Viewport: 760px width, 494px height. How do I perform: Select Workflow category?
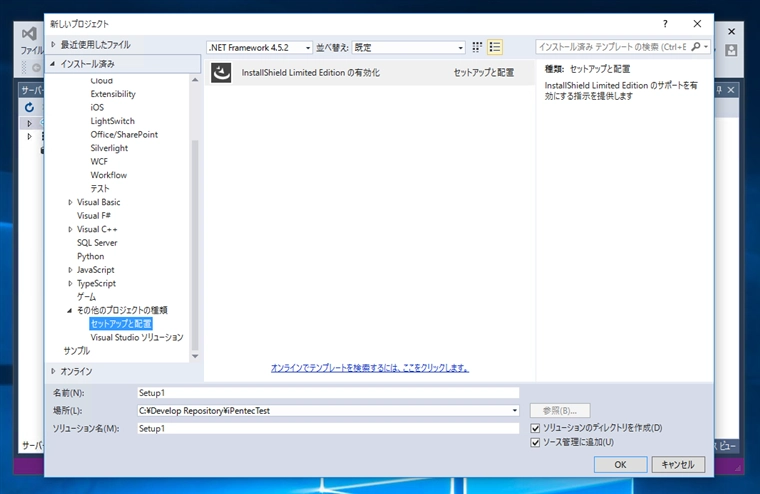[109, 175]
